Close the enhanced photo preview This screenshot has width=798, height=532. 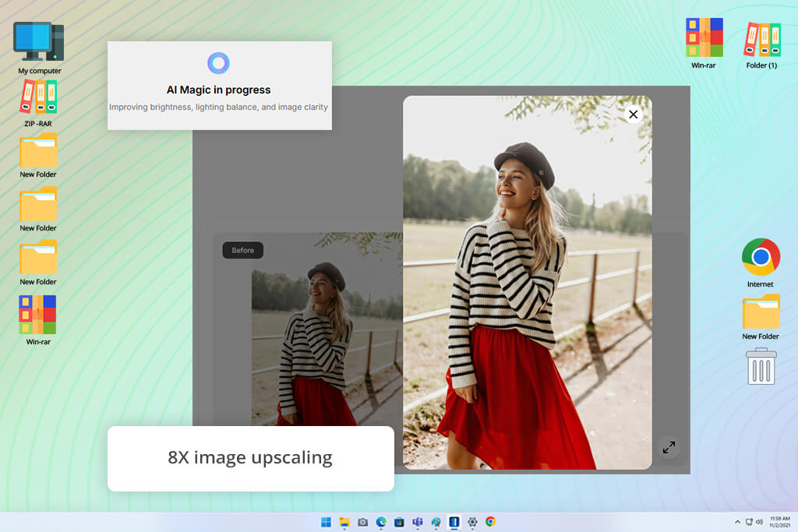pos(633,115)
